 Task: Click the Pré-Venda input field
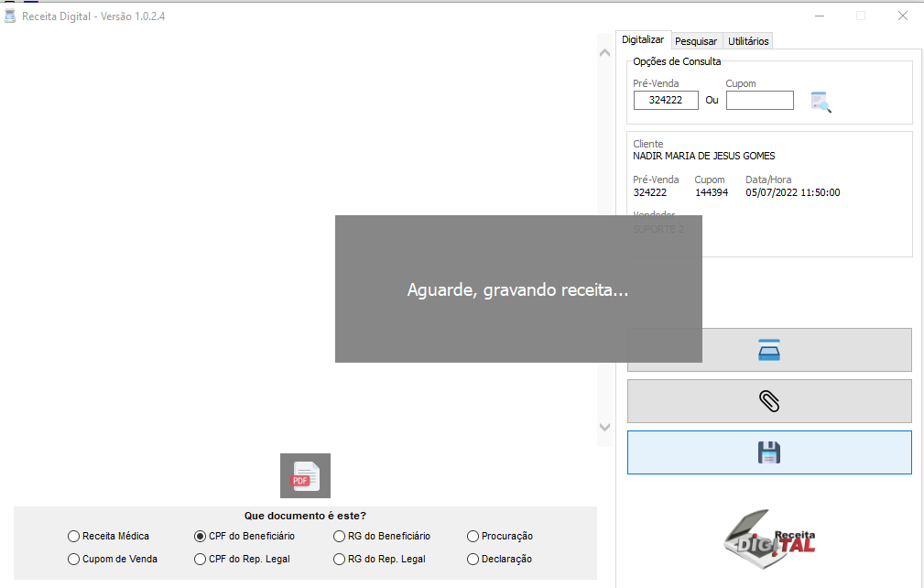tap(666, 101)
